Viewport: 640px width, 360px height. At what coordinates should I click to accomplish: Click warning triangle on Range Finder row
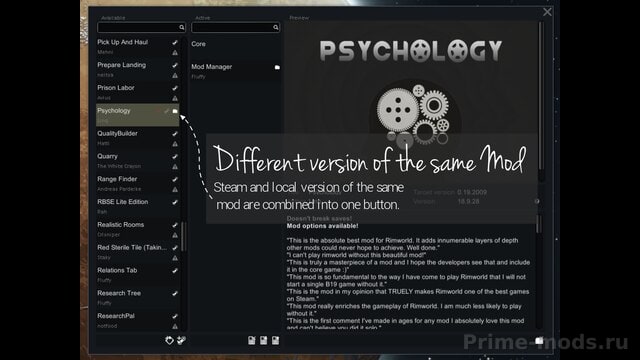click(x=175, y=190)
